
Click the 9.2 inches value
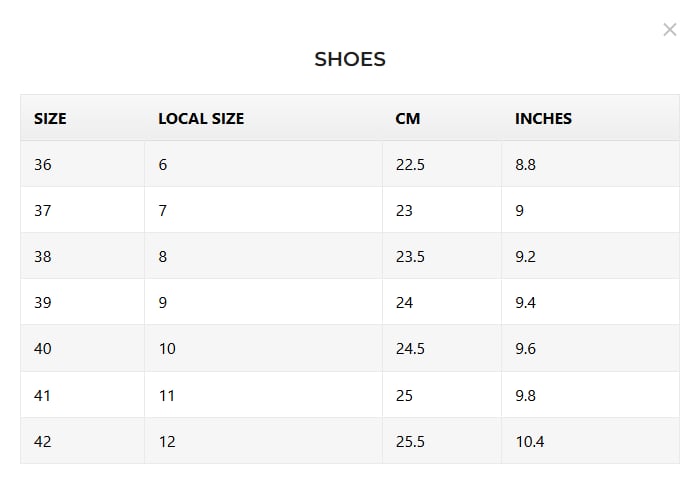tap(525, 256)
